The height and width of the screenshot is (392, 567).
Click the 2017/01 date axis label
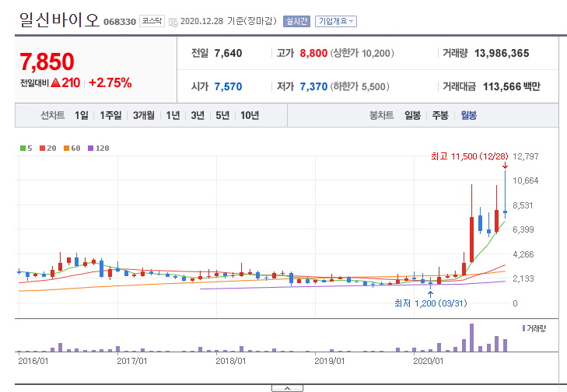pyautogui.click(x=132, y=361)
